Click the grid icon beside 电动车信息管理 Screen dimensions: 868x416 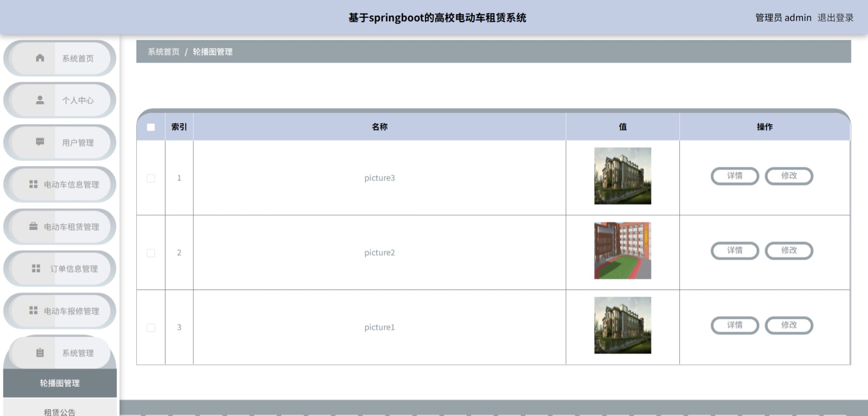[x=33, y=184]
